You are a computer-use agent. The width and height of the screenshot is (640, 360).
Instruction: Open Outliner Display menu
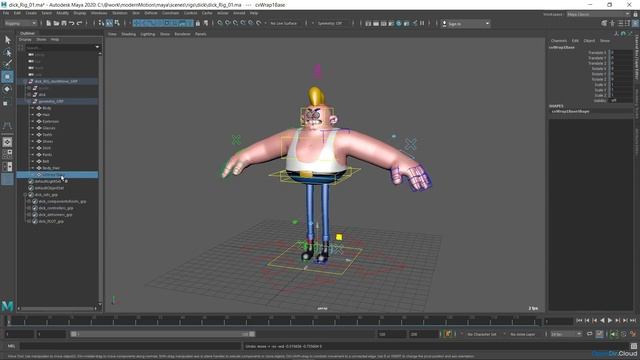click(x=25, y=40)
